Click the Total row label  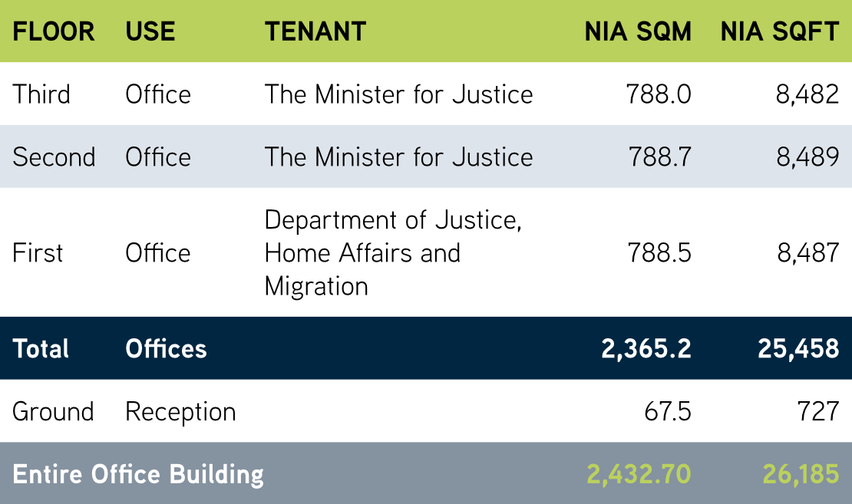(x=41, y=349)
